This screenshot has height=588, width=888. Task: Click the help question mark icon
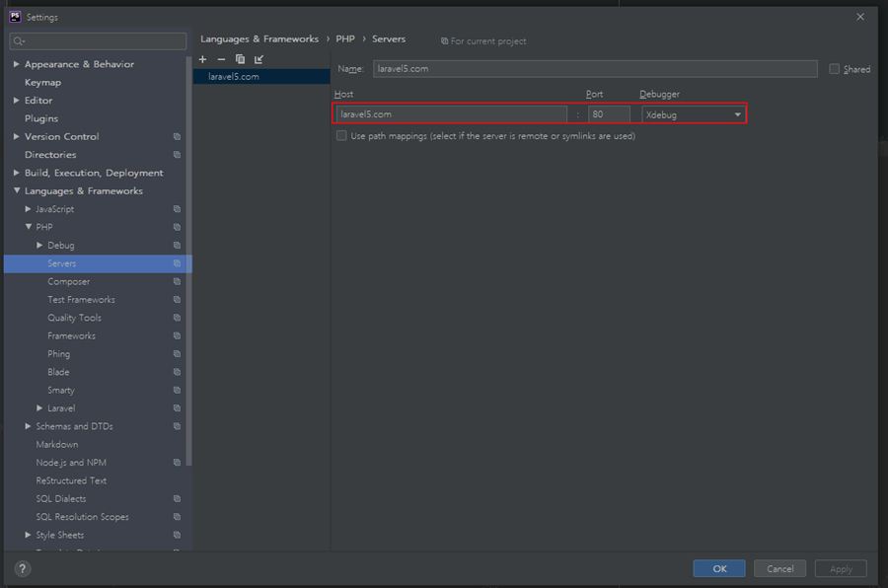pos(23,568)
